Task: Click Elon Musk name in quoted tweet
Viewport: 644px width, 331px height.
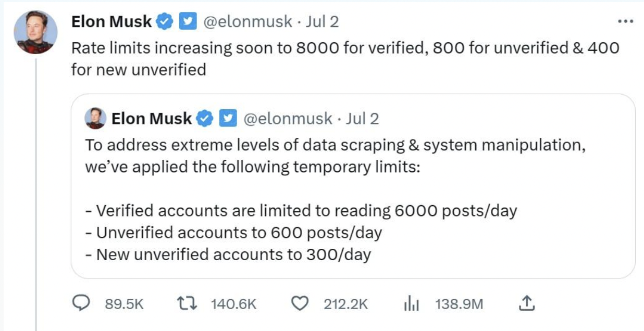Action: pyautogui.click(x=152, y=119)
